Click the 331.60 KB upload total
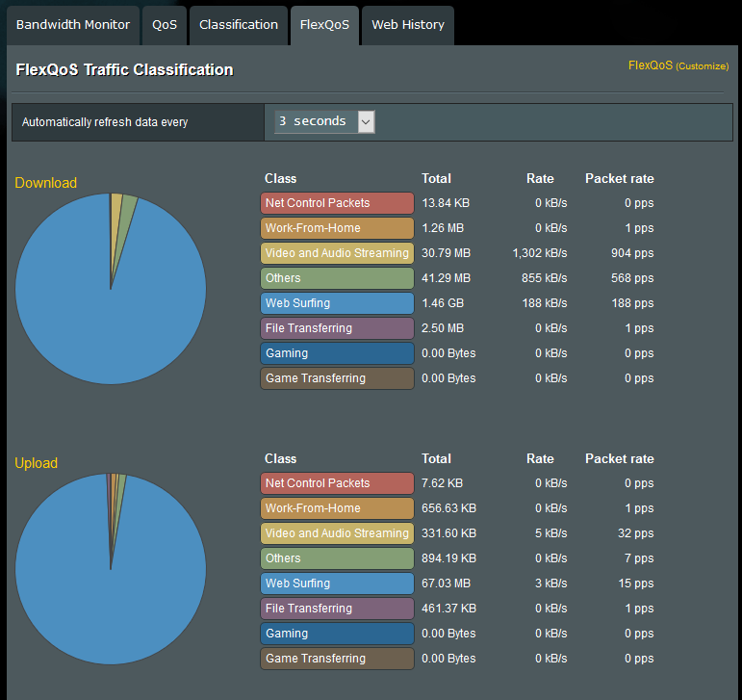The height and width of the screenshot is (700, 742). pos(448,533)
